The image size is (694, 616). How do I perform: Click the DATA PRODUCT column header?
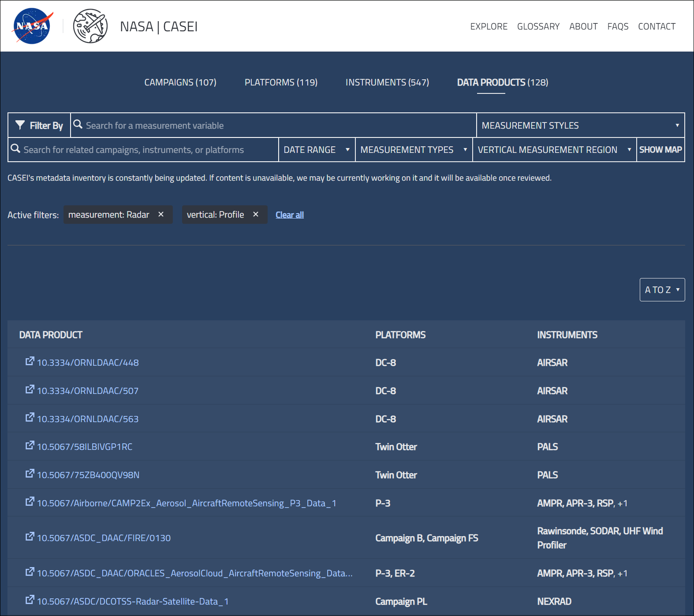tap(51, 335)
